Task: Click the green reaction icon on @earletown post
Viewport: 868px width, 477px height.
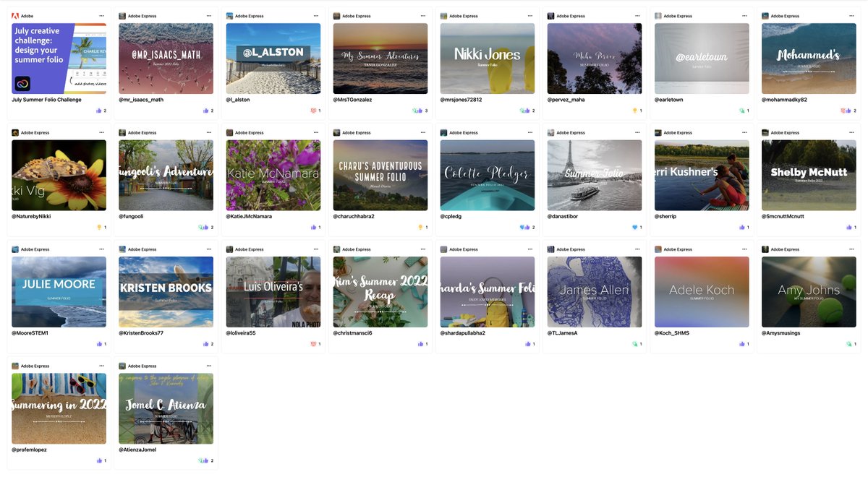Action: point(741,110)
